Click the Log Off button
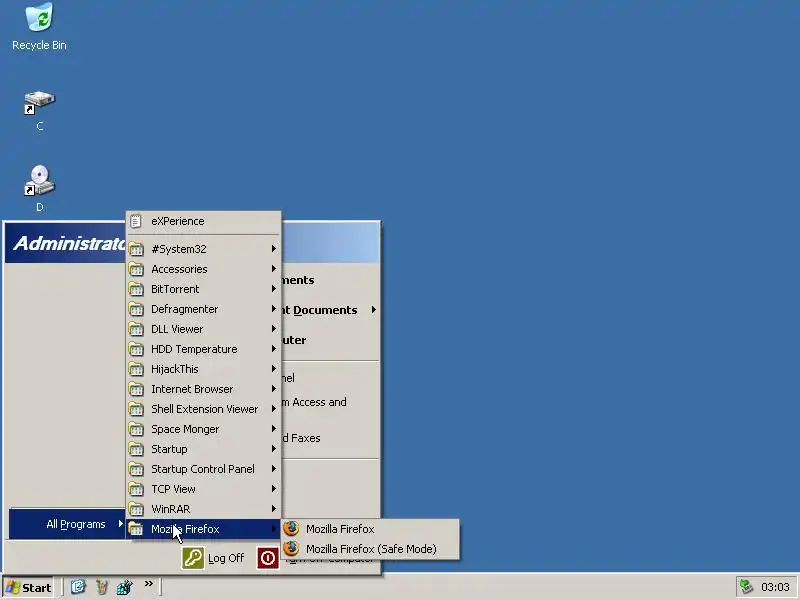The height and width of the screenshot is (600, 800). (x=214, y=558)
